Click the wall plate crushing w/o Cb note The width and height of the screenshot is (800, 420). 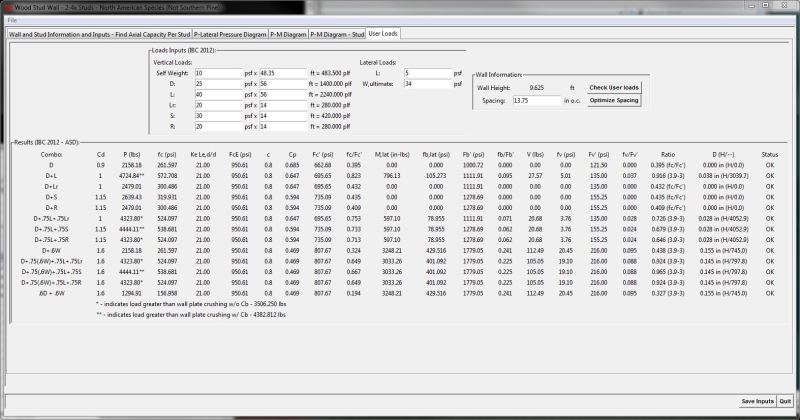(x=191, y=304)
